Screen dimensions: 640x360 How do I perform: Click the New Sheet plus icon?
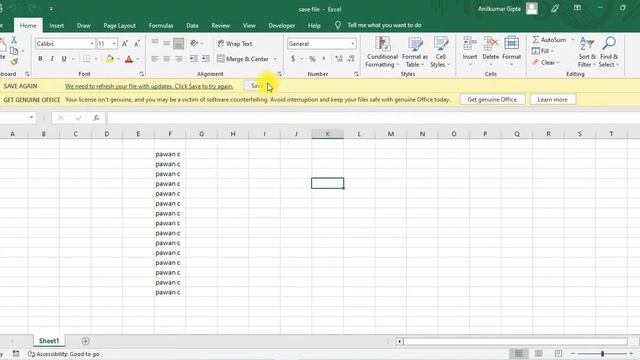point(85,341)
